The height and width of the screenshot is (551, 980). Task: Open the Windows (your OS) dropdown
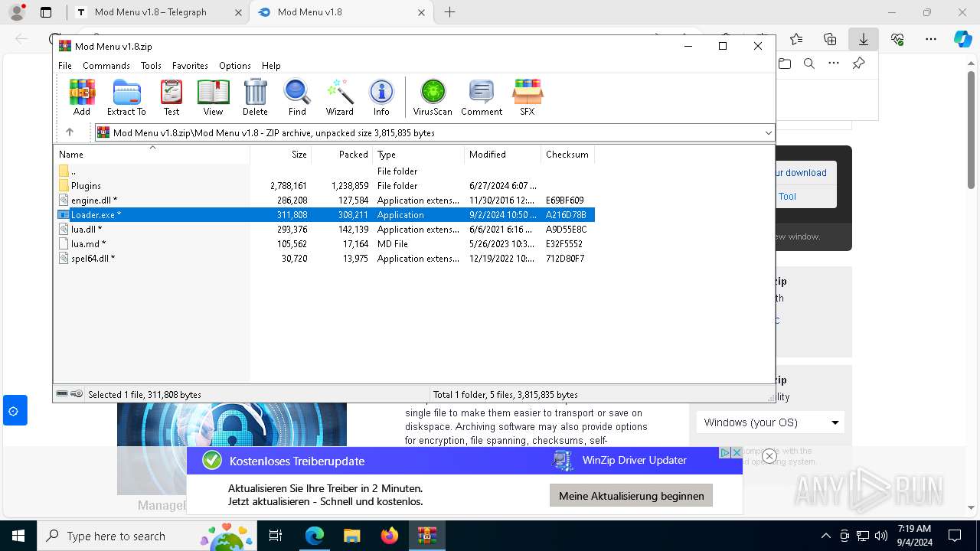pos(770,422)
